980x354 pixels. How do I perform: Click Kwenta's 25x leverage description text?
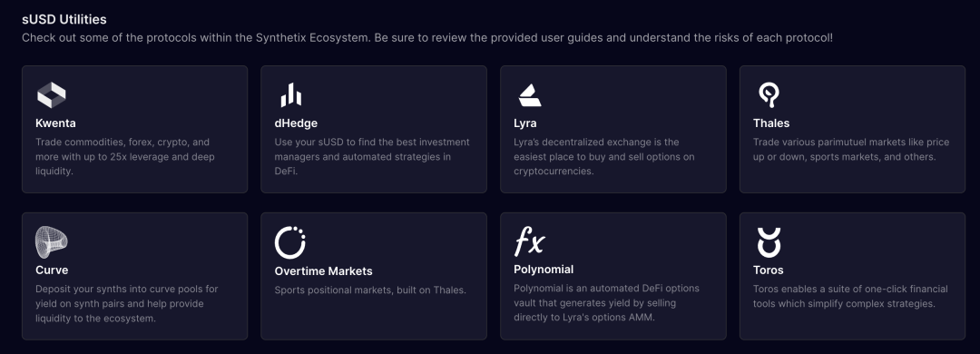pyautogui.click(x=125, y=156)
